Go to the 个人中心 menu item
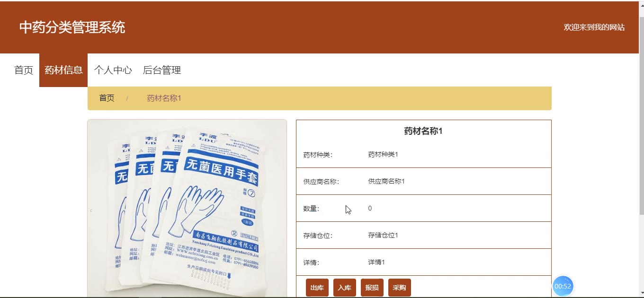The height and width of the screenshot is (298, 644). [x=113, y=70]
